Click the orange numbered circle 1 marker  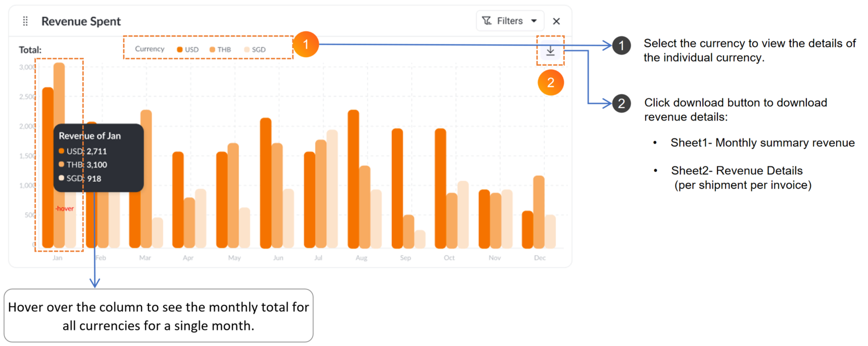click(x=306, y=44)
